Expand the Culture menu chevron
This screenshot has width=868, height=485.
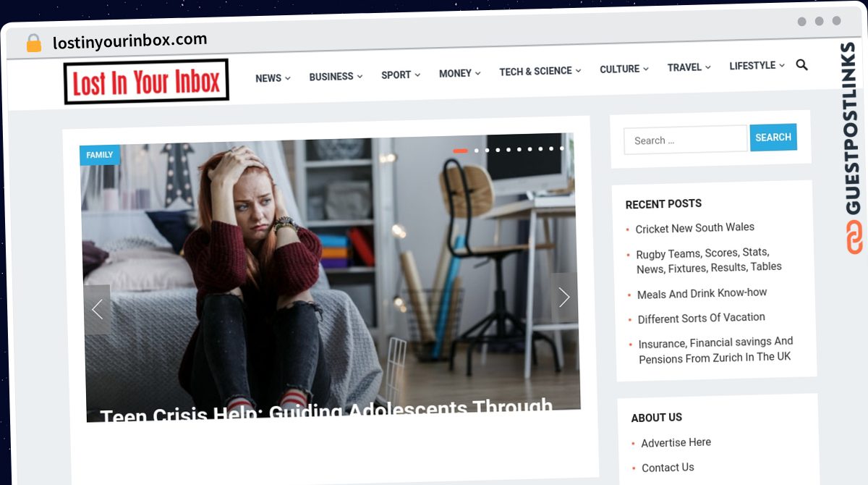646,69
